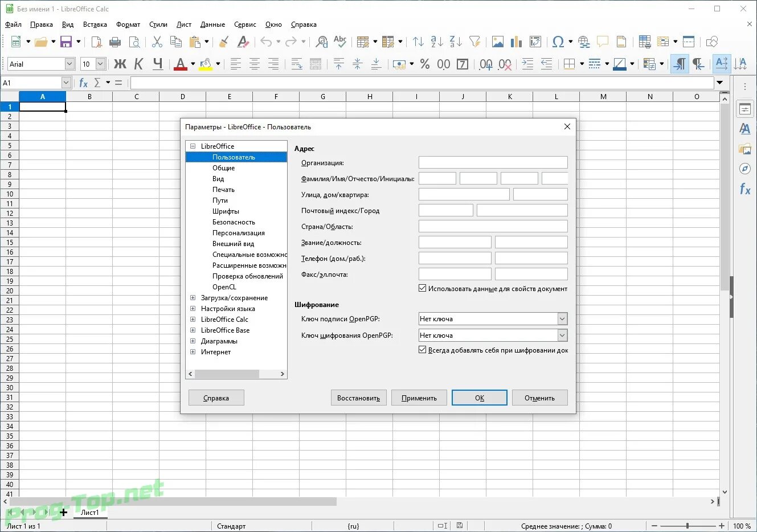Image resolution: width=757 pixels, height=532 pixels.
Task: Click Align left icon
Action: (x=235, y=64)
